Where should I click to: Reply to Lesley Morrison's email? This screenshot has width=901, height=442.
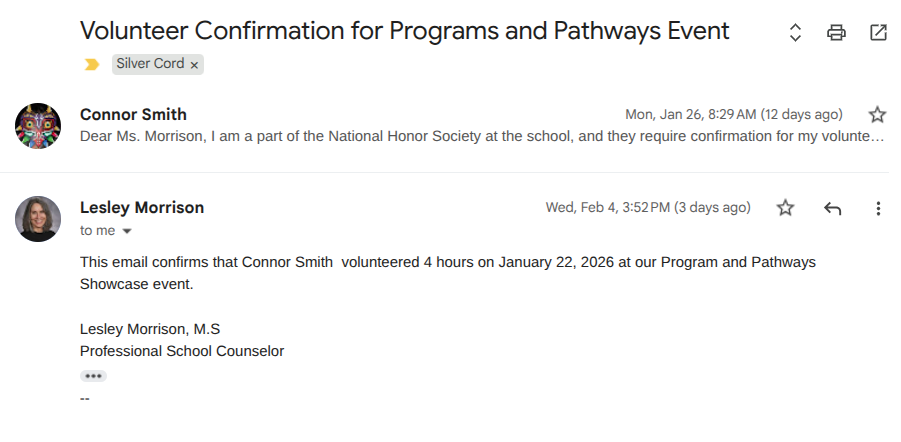832,208
